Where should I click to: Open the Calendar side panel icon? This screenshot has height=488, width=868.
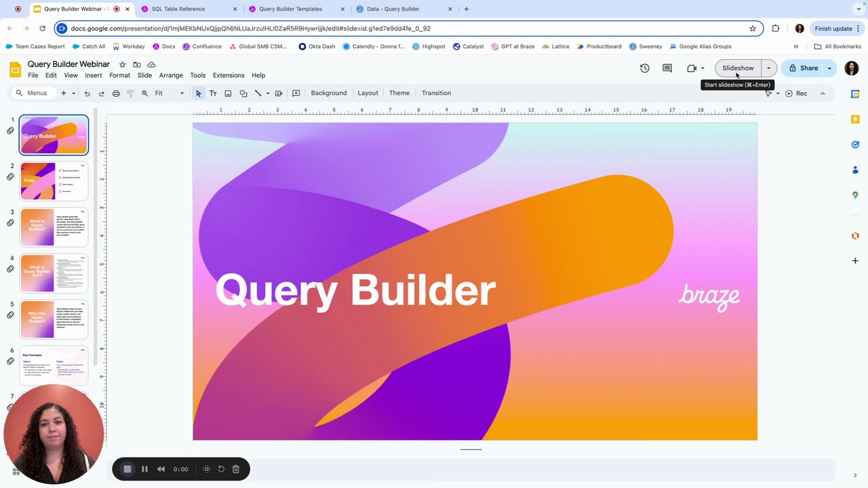point(855,94)
